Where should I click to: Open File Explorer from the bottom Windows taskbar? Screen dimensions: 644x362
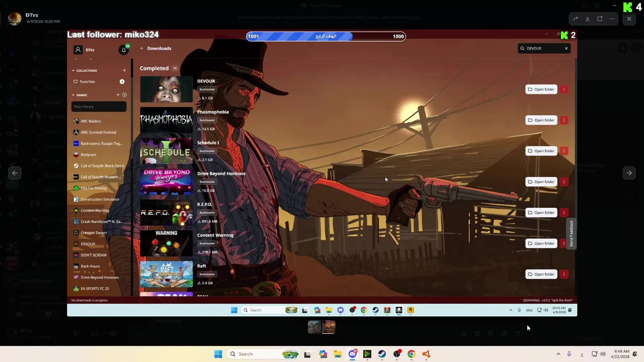pyautogui.click(x=338, y=354)
